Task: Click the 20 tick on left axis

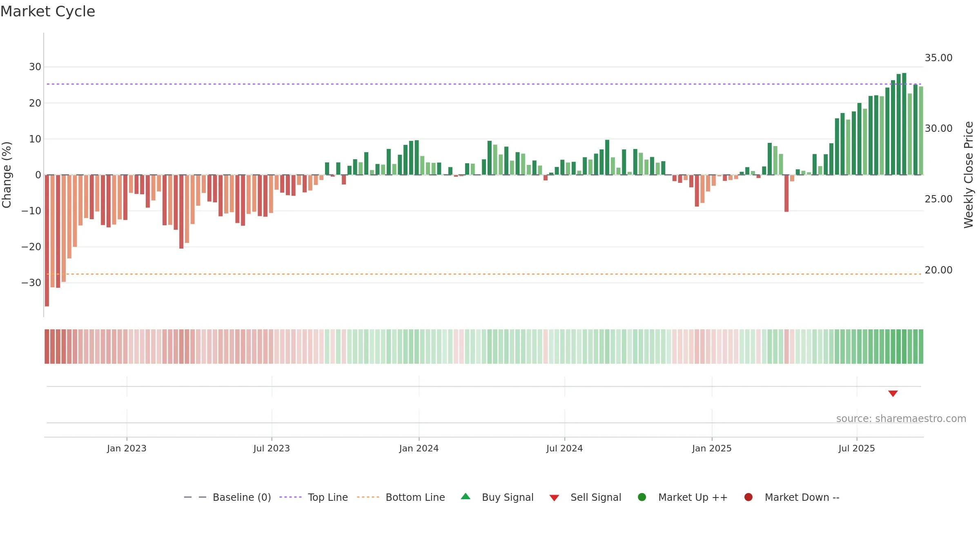Action: [x=35, y=103]
